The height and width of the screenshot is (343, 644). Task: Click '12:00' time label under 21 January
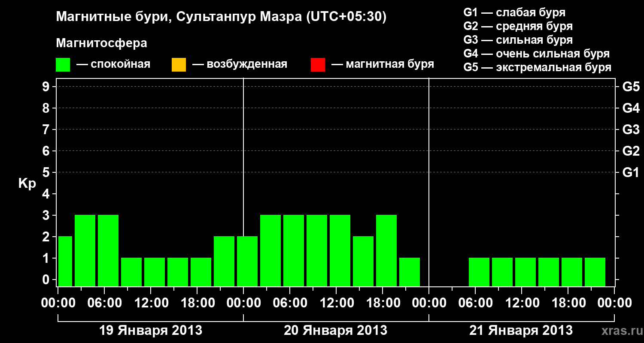522,303
